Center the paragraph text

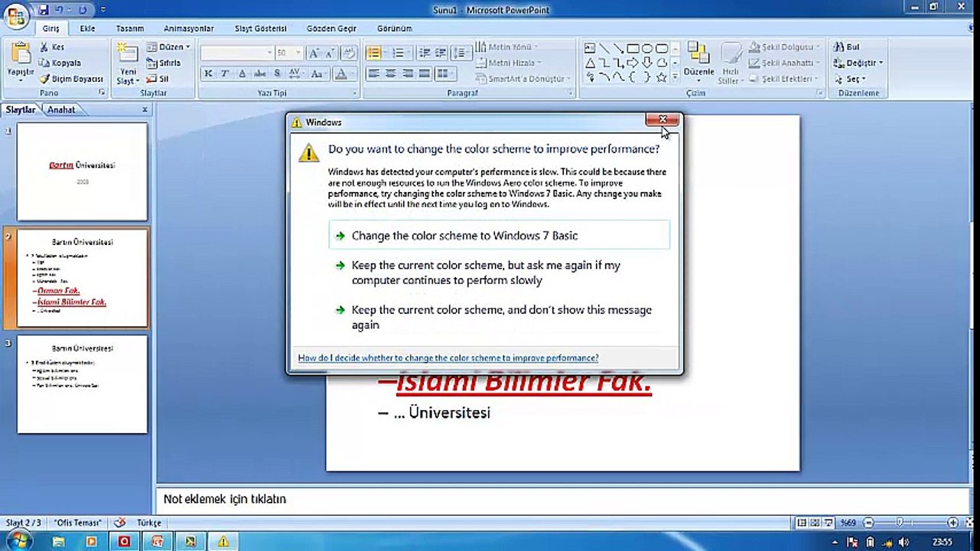point(391,73)
